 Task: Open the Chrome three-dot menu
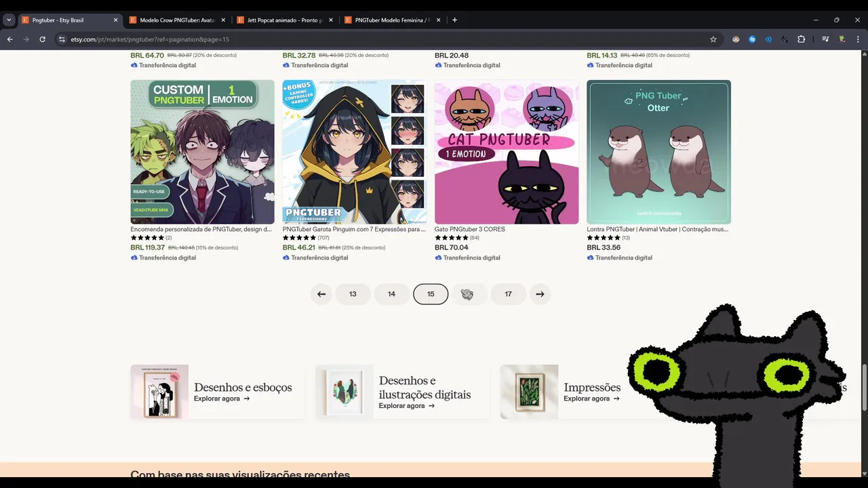click(x=858, y=39)
